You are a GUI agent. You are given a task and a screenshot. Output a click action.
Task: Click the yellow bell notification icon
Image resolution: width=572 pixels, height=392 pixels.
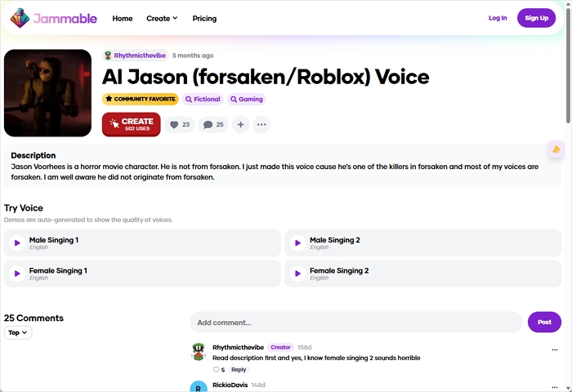pyautogui.click(x=556, y=149)
